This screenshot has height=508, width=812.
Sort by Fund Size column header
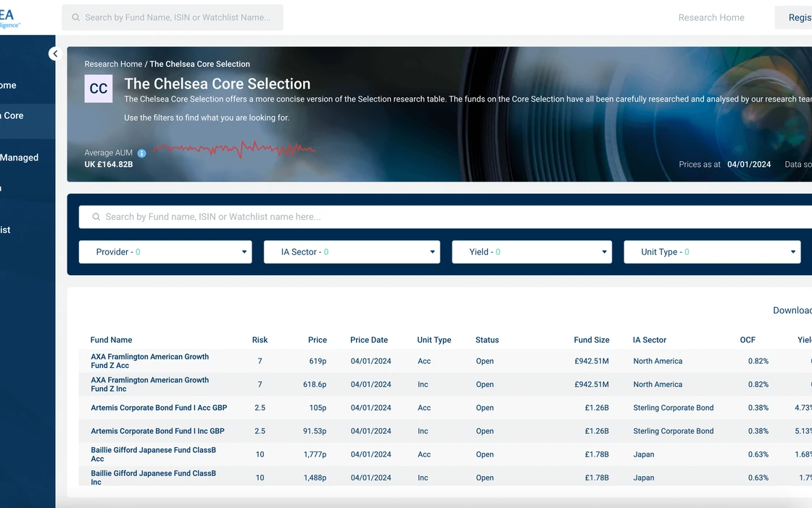coord(592,340)
